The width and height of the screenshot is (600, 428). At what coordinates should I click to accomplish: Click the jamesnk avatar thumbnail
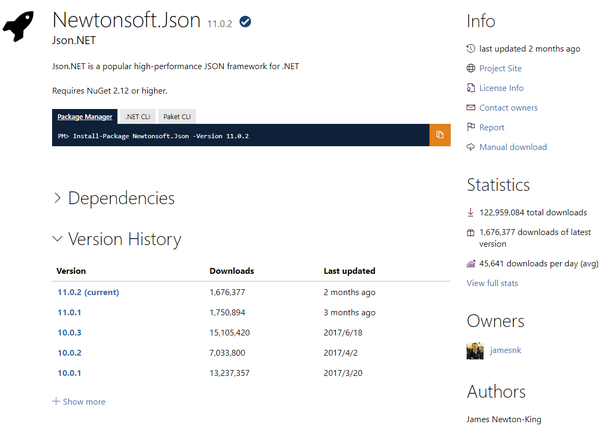point(475,351)
